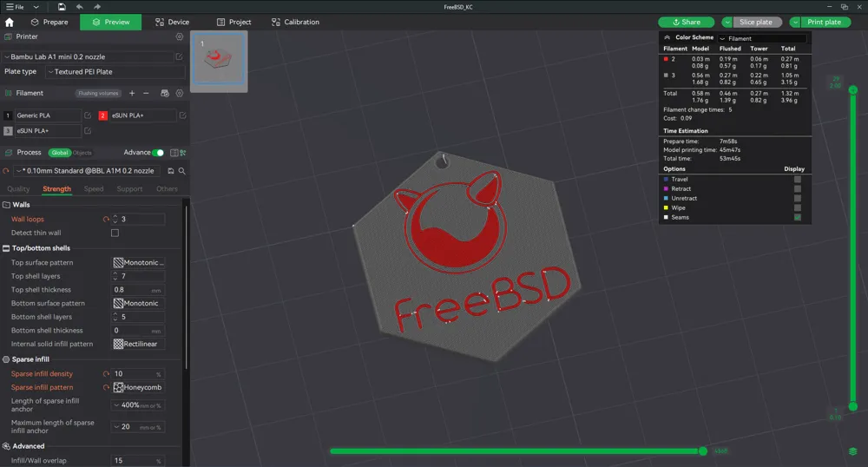Edit the Generic PLA filament preset
Screen dimensions: 868x467
click(x=88, y=115)
